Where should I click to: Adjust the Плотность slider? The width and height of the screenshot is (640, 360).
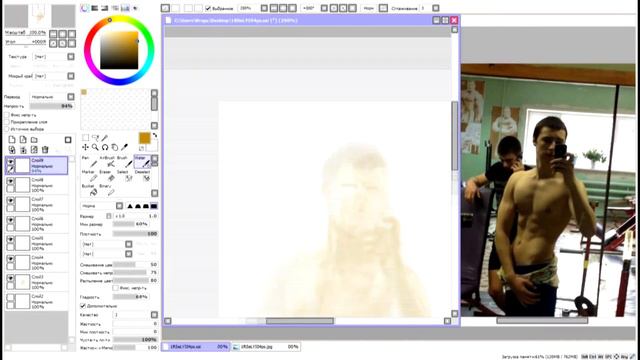(x=135, y=234)
